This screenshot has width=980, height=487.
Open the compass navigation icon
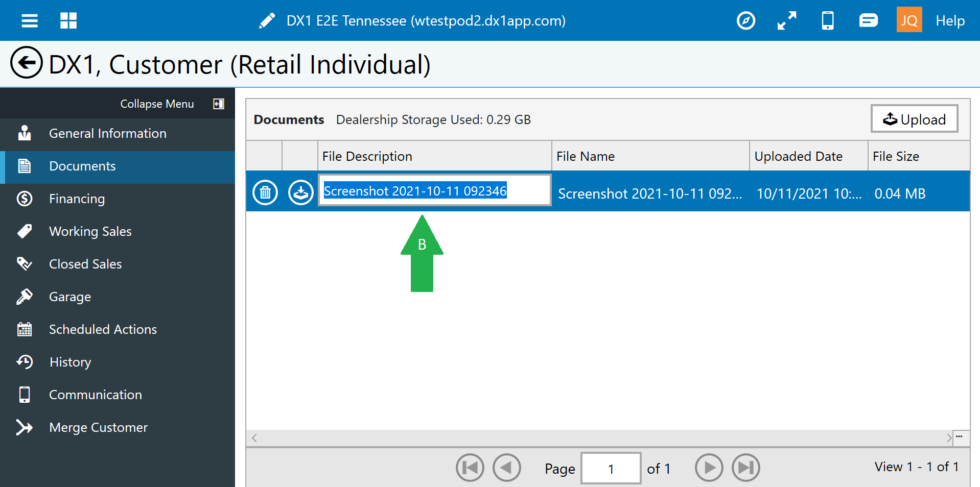(746, 21)
